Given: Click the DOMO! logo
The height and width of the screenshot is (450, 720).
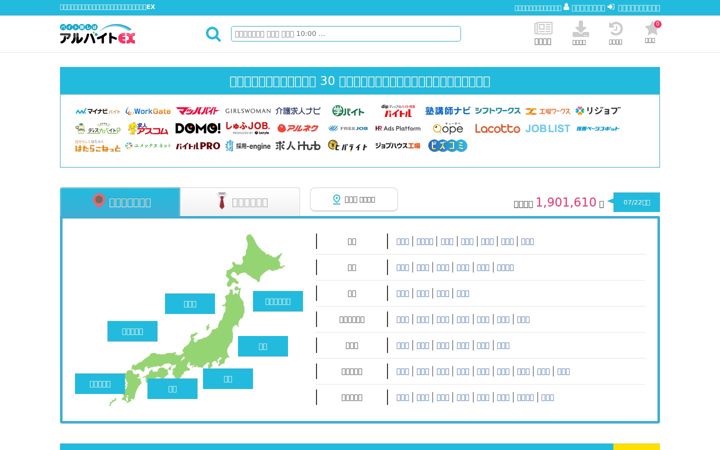Looking at the screenshot, I should tap(198, 129).
